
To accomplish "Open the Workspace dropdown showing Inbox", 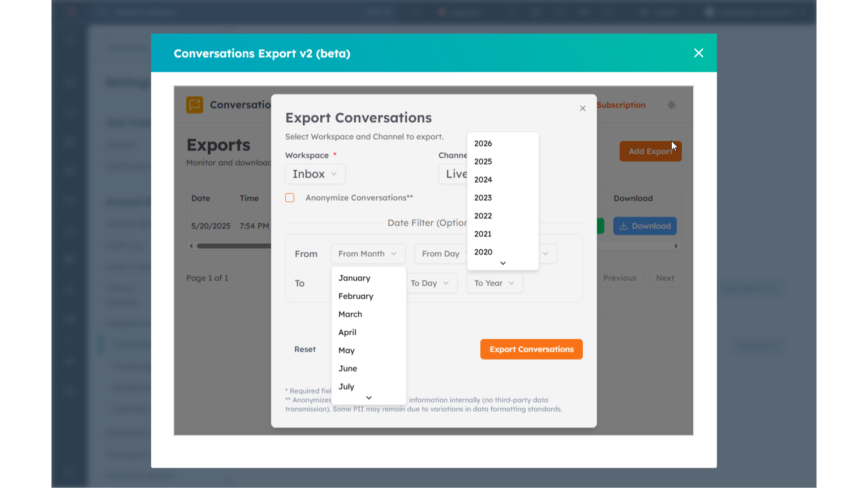I will pos(315,174).
